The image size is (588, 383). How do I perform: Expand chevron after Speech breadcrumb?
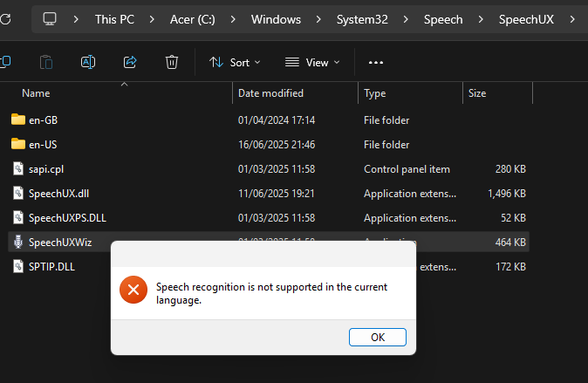tap(481, 19)
